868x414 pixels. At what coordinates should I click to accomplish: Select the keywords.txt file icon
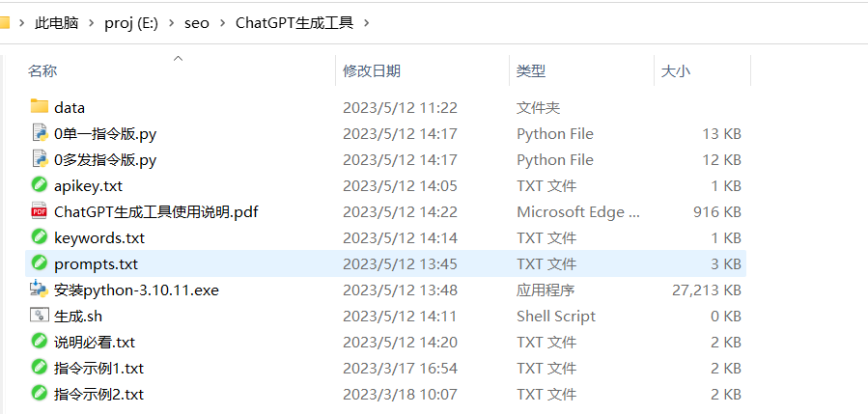pos(39,236)
